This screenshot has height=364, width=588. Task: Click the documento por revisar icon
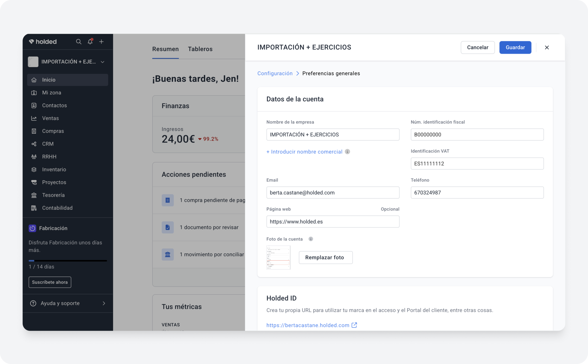pyautogui.click(x=168, y=227)
